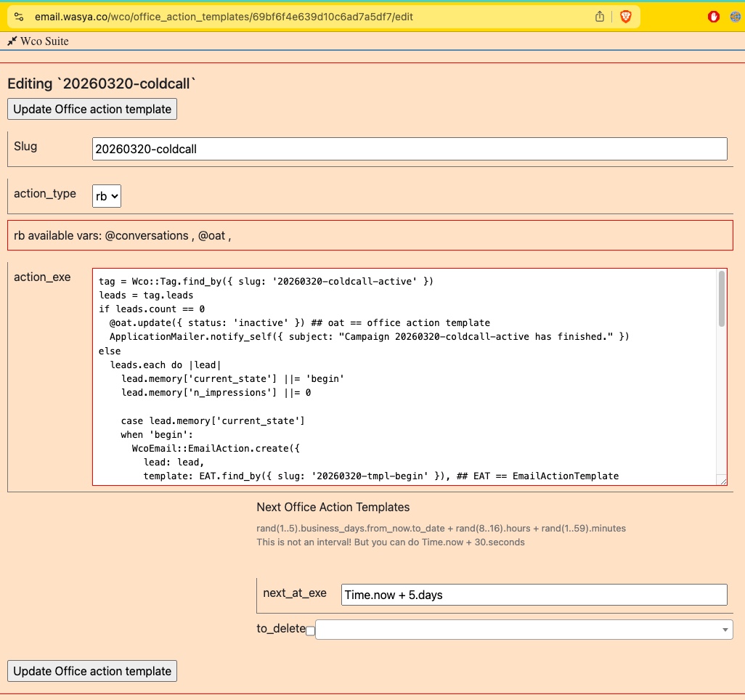The width and height of the screenshot is (745, 700).
Task: Click the bottom Update Office action template button
Action: [91, 670]
